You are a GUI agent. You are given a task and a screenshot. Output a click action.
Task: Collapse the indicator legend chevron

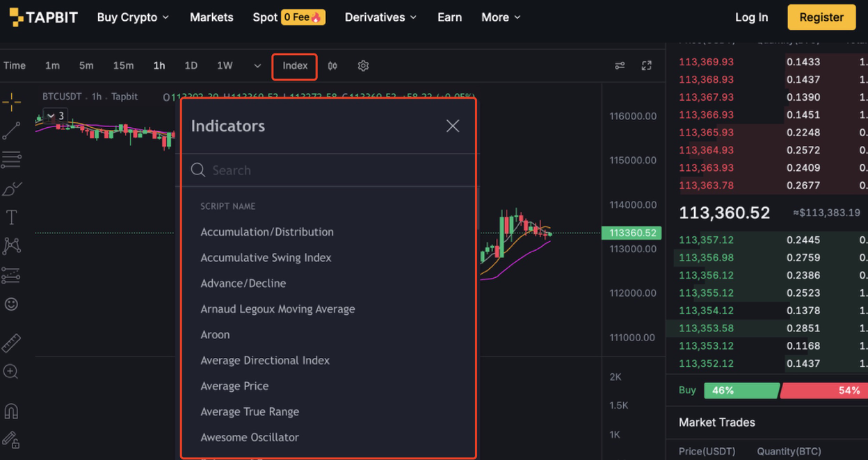[51, 116]
